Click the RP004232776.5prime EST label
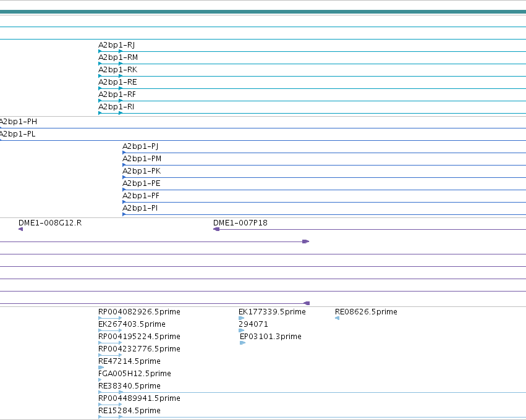 tap(139, 349)
